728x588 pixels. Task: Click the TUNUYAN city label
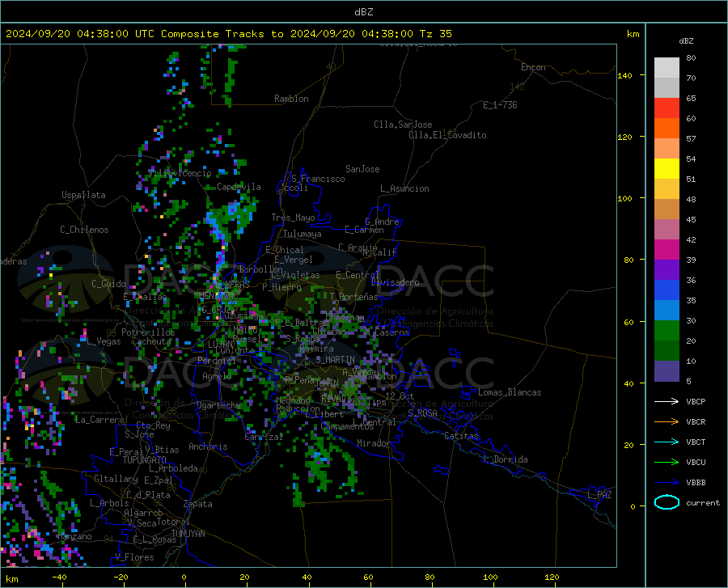coord(188,534)
